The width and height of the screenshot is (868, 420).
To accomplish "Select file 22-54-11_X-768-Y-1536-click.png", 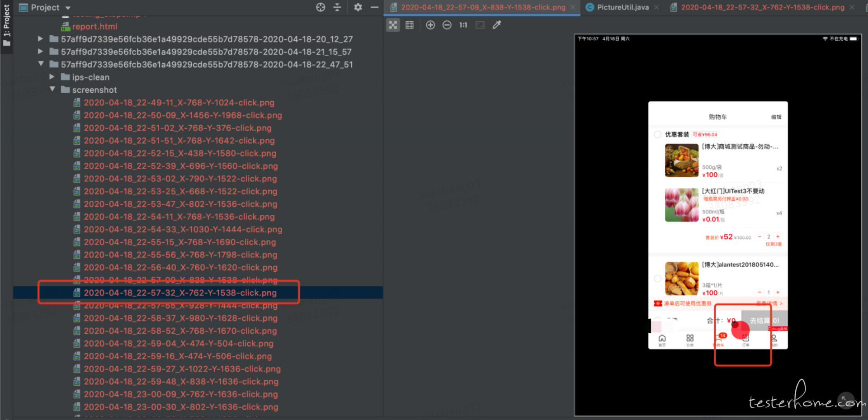I will point(179,217).
